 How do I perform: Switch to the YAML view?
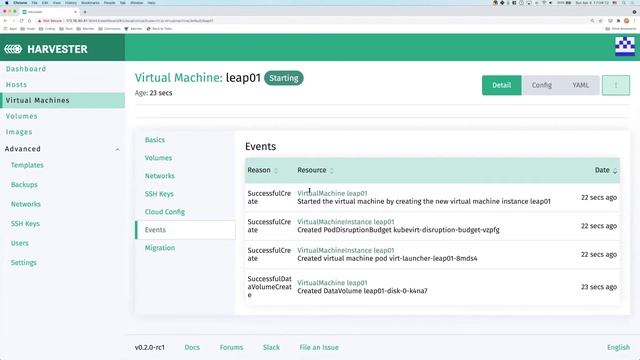[580, 85]
